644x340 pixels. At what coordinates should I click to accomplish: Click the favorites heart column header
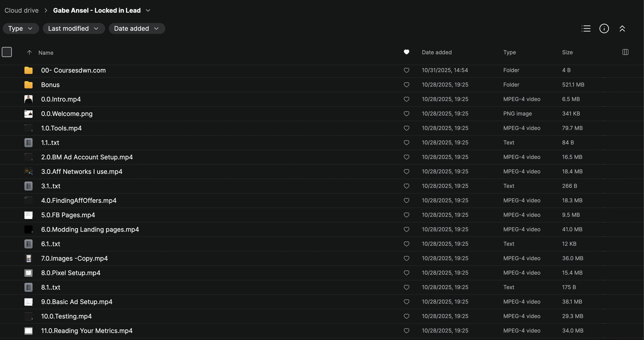pos(407,52)
